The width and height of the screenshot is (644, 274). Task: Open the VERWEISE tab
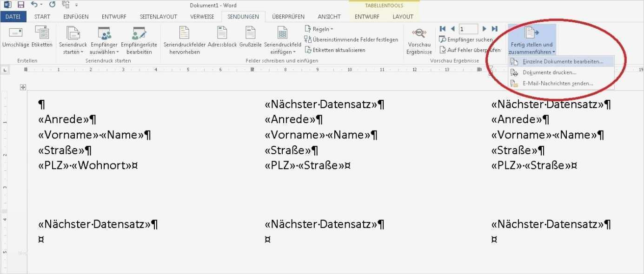pyautogui.click(x=202, y=17)
